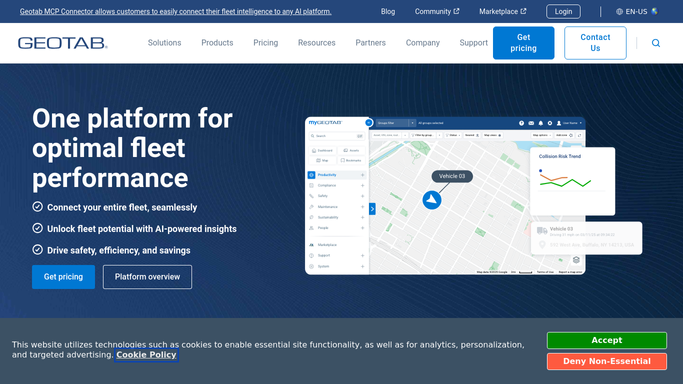Click the System gear icon in MyGeotab sidebar
683x384 pixels.
311,266
